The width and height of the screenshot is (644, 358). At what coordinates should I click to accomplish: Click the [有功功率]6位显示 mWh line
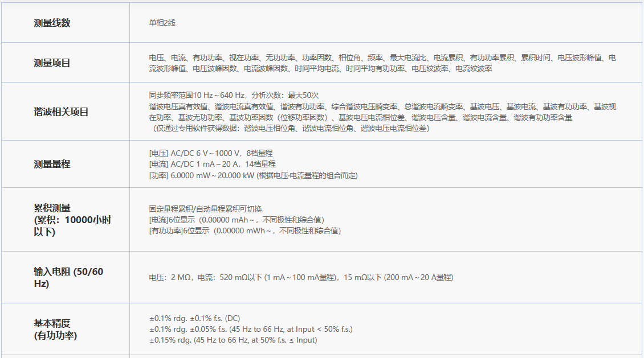[244, 231]
